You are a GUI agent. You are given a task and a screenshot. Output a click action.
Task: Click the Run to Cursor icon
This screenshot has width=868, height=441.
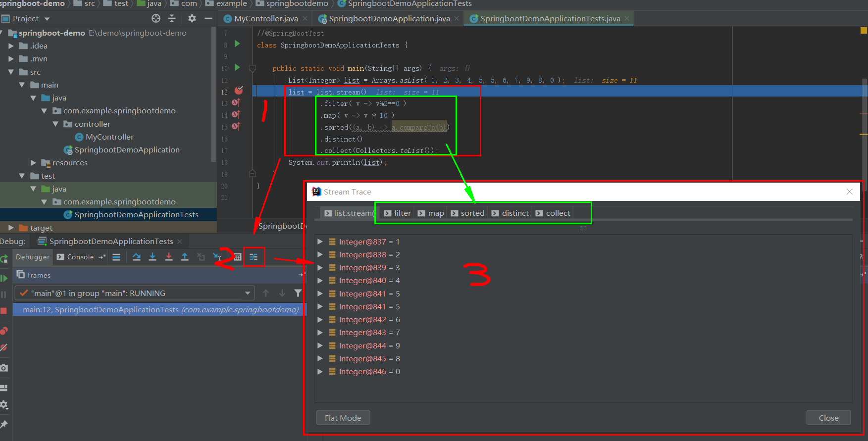[x=217, y=257]
